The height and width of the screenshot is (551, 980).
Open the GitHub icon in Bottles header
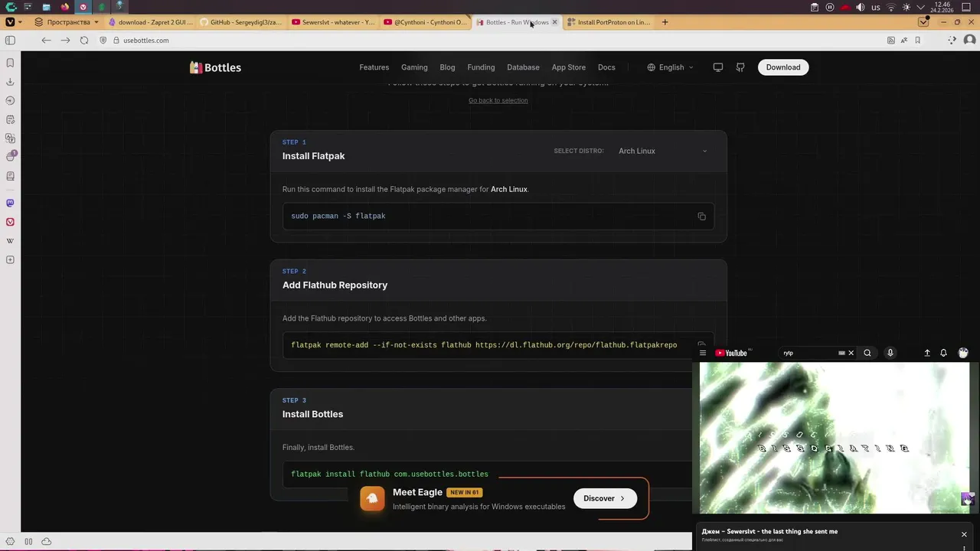[x=740, y=67]
